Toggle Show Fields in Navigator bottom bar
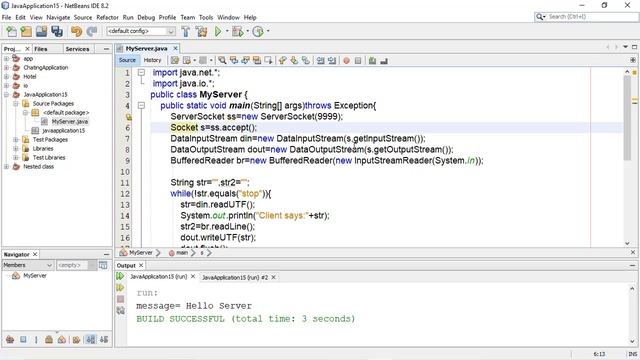Viewport: 640px width, 360px height. [x=23, y=340]
